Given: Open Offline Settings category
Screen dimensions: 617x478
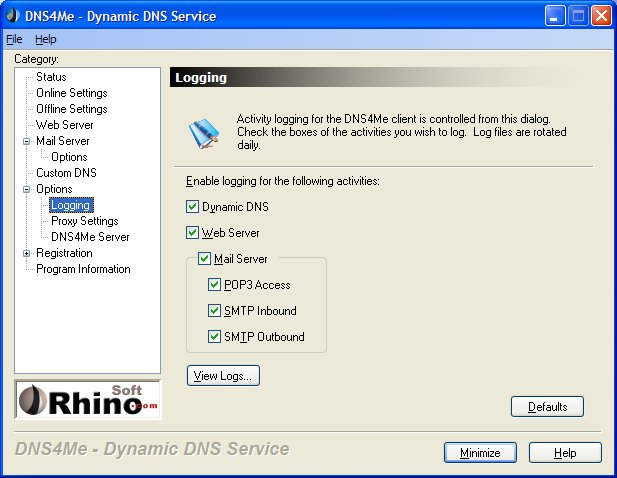Looking at the screenshot, I should click(72, 109).
